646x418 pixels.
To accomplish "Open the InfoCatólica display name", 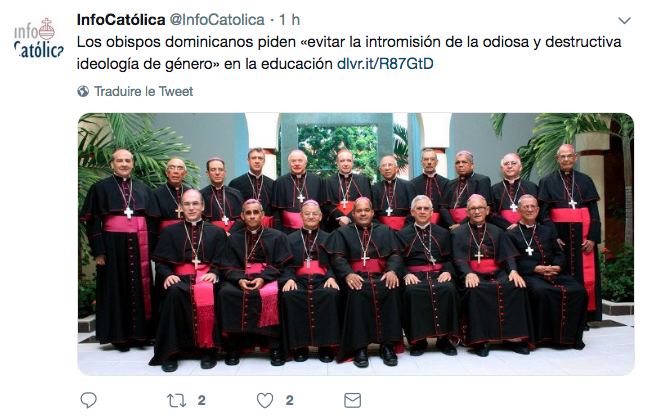I will coord(121,19).
